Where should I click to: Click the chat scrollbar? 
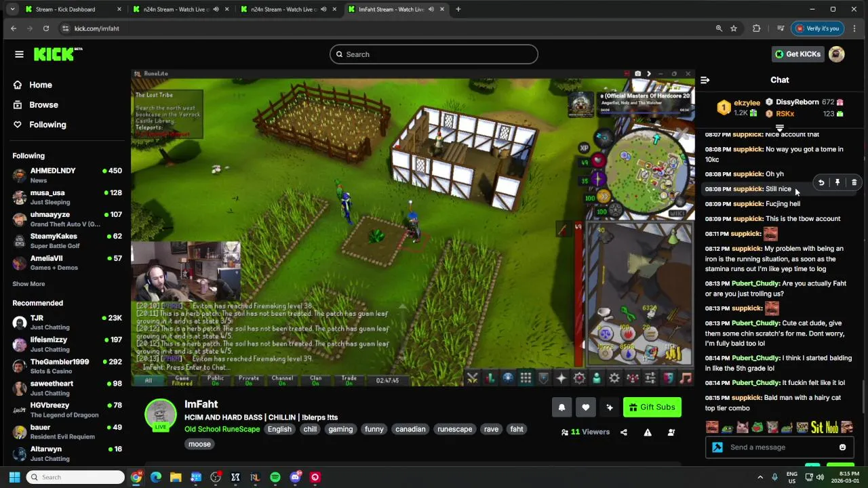pos(863,395)
